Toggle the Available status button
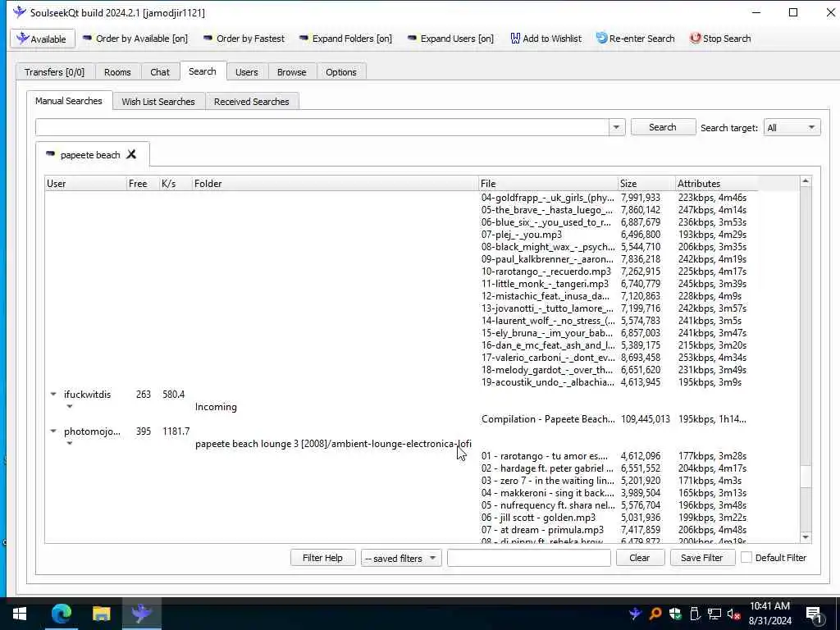840x630 pixels. (43, 39)
